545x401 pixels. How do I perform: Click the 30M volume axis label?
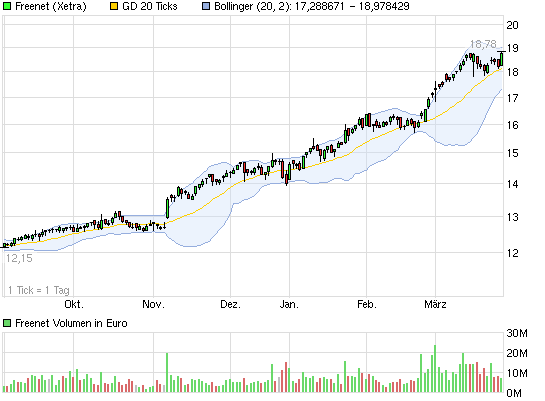click(517, 333)
